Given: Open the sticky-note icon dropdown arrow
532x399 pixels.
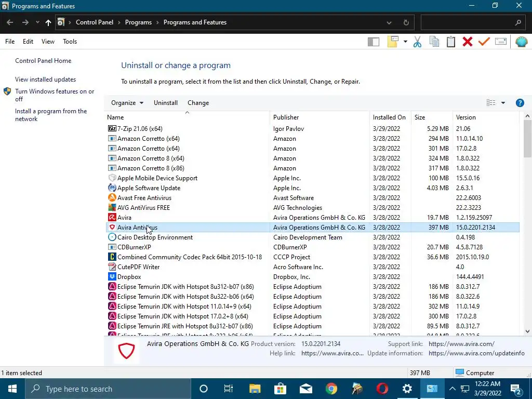Looking at the screenshot, I should click(405, 42).
